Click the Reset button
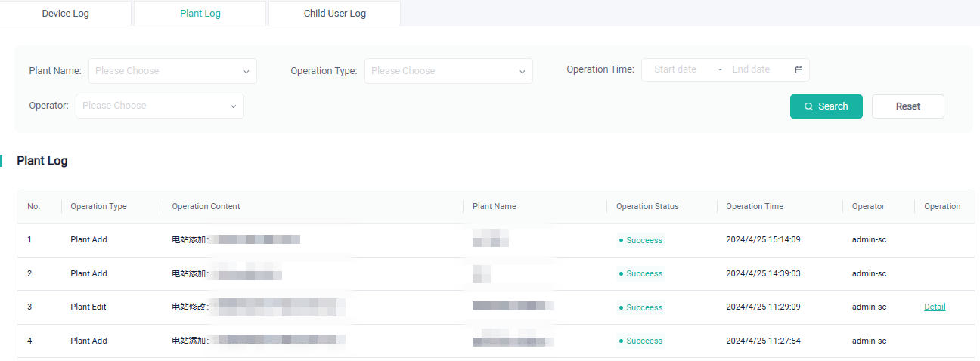The height and width of the screenshot is (361, 980). click(x=908, y=106)
